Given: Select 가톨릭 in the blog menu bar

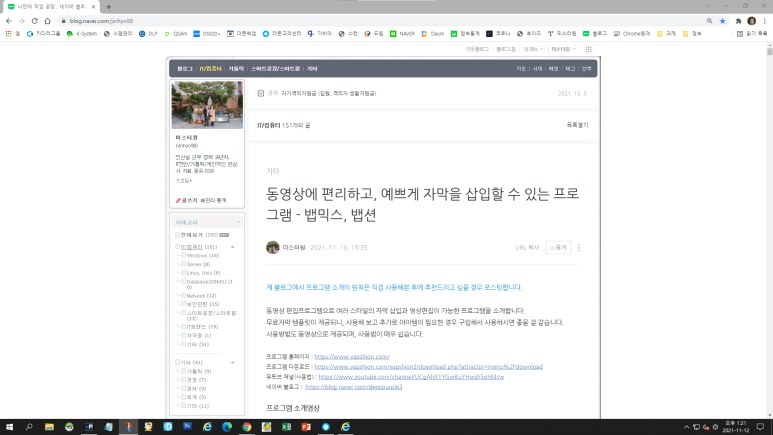Looking at the screenshot, I should [236, 69].
